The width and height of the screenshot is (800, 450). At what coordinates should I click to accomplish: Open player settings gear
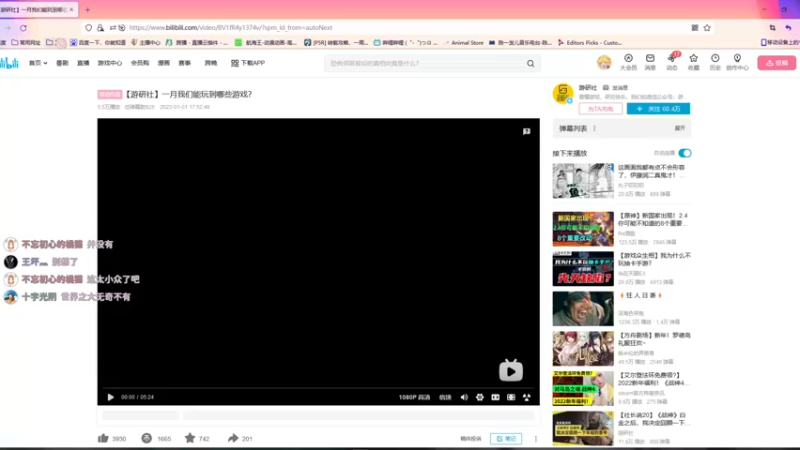pyautogui.click(x=480, y=397)
